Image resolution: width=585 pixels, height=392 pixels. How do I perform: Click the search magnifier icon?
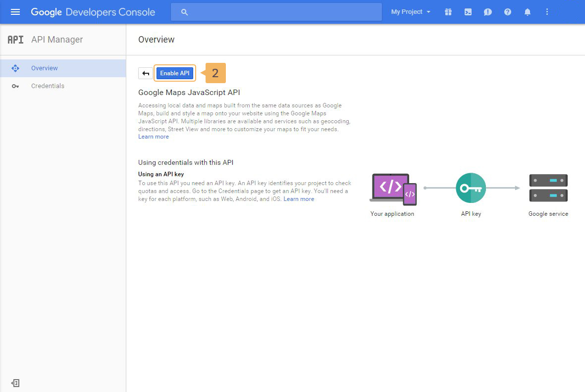tap(185, 12)
